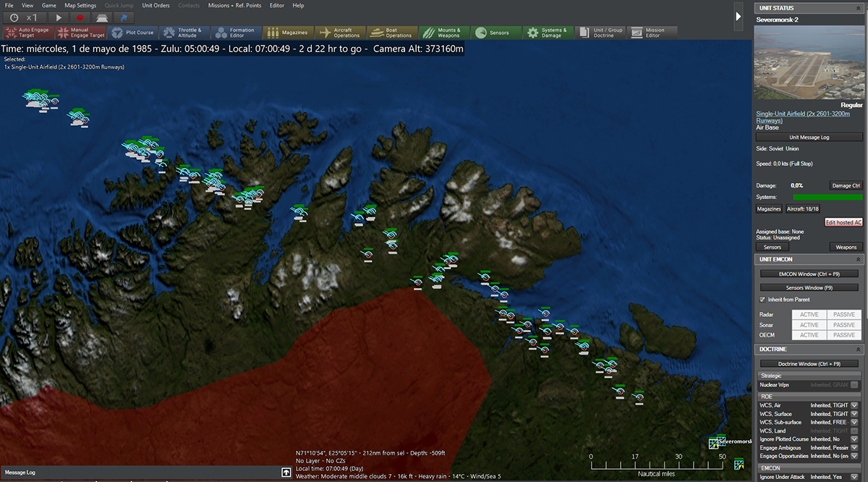The image size is (868, 482).
Task: Open Mounts & Weapons
Action: [x=443, y=33]
